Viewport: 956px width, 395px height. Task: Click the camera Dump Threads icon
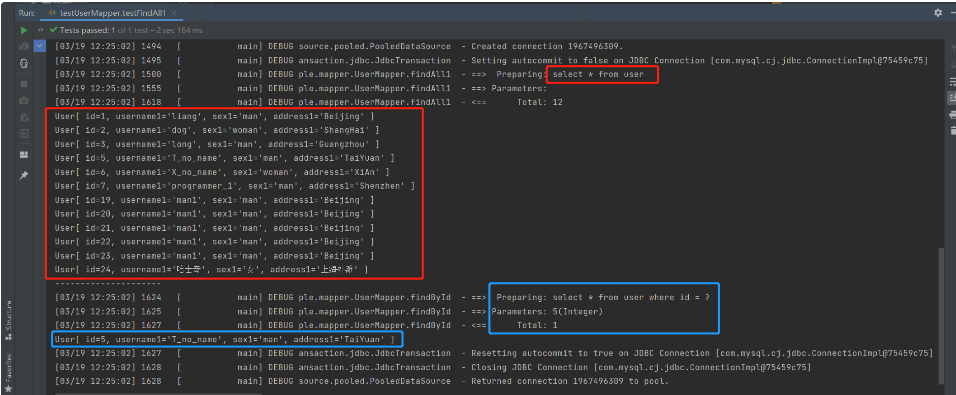[x=24, y=100]
